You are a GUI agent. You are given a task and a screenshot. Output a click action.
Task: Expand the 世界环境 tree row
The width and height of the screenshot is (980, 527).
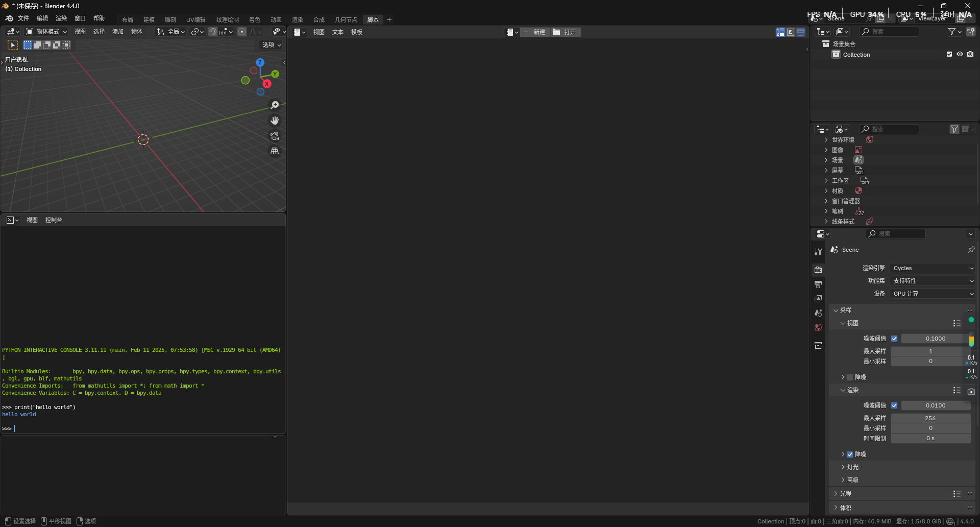826,140
